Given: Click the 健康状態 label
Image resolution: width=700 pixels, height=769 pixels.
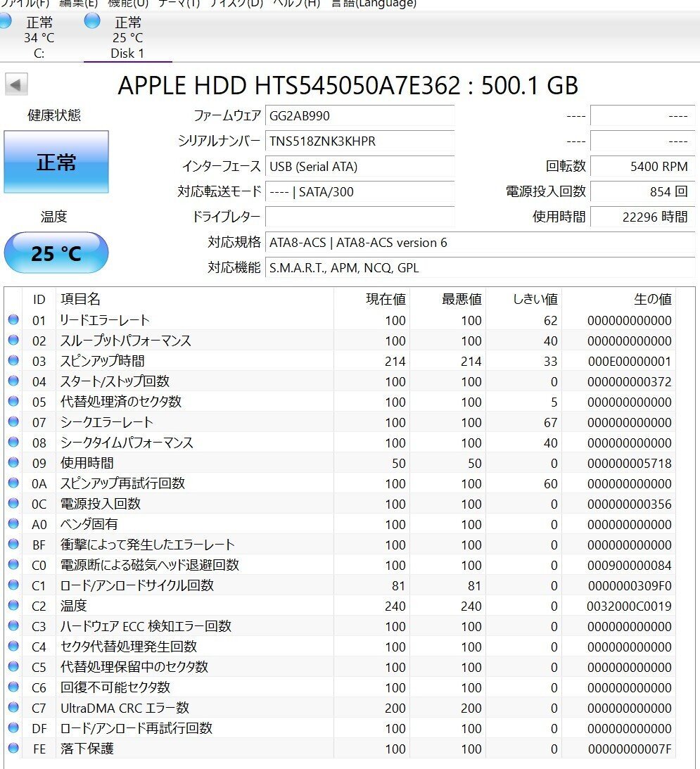Looking at the screenshot, I should point(54,115).
